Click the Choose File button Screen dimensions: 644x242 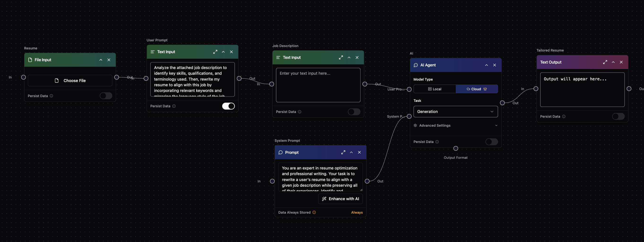pos(70,81)
